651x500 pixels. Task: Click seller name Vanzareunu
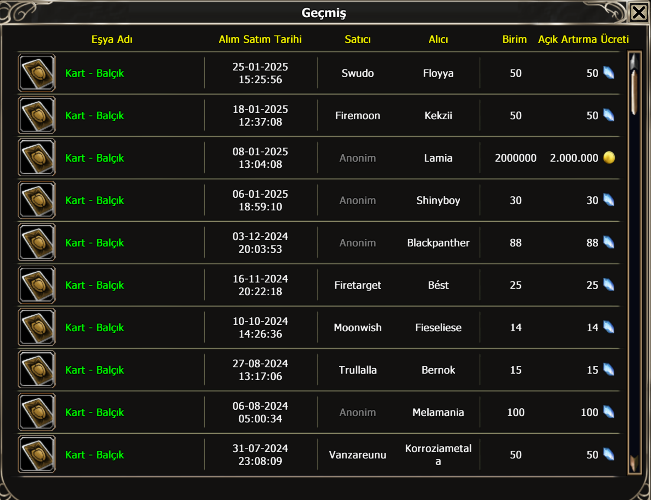coord(357,454)
